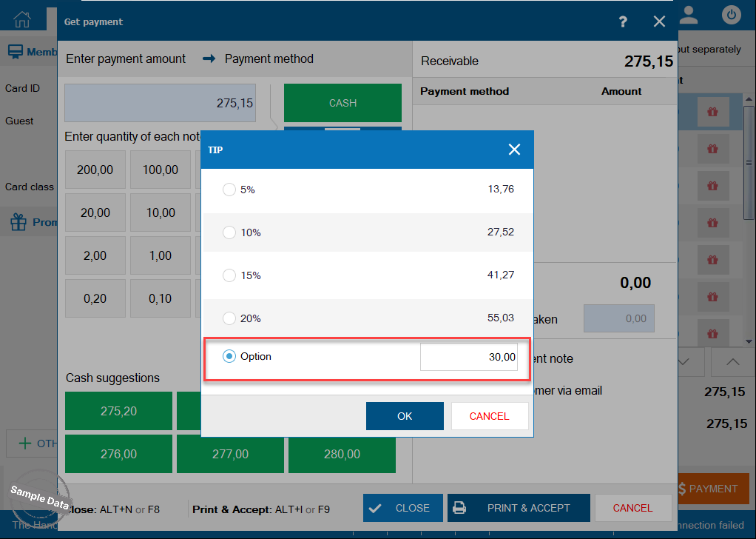756x539 pixels.
Task: Tap the 1,00 coin button
Action: point(160,255)
